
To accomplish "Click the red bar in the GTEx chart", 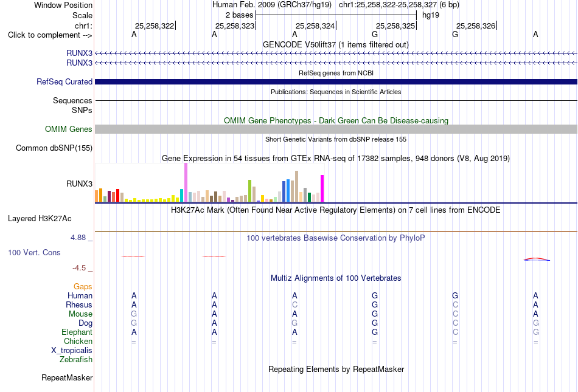I will [x=117, y=195].
